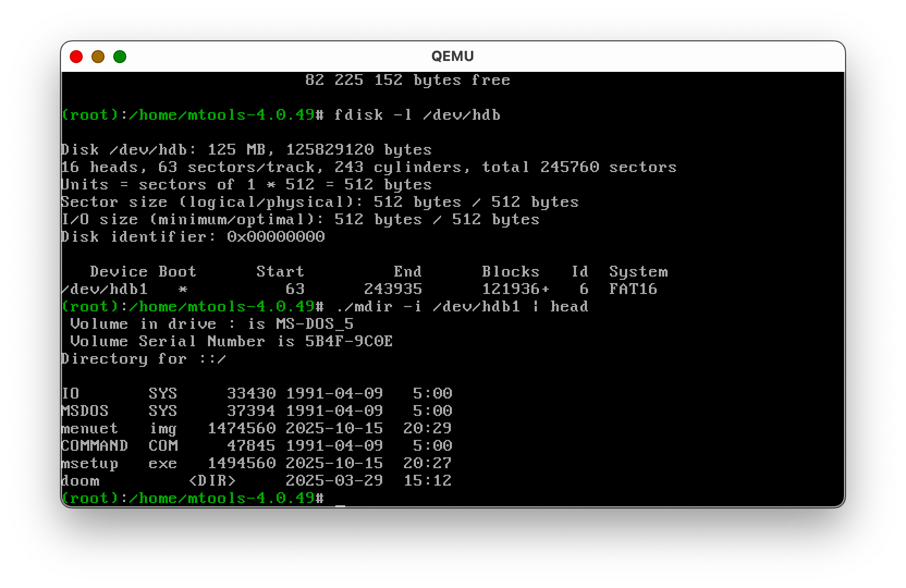
Task: Click the blinking cursor at the last prompt
Action: (x=340, y=499)
